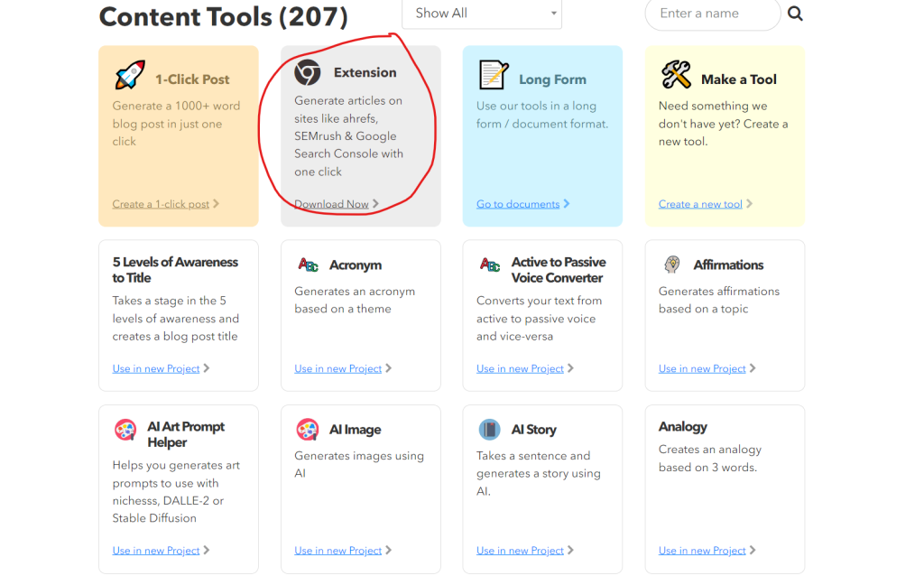
Task: Open the Create a new tool link
Action: point(700,204)
